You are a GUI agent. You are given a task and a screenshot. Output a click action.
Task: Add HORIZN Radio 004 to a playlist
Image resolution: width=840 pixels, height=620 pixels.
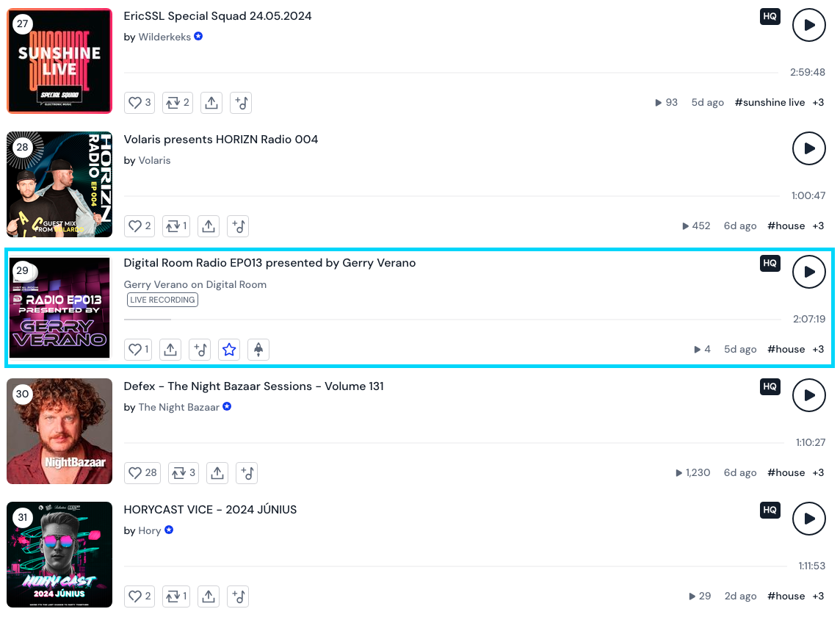239,226
